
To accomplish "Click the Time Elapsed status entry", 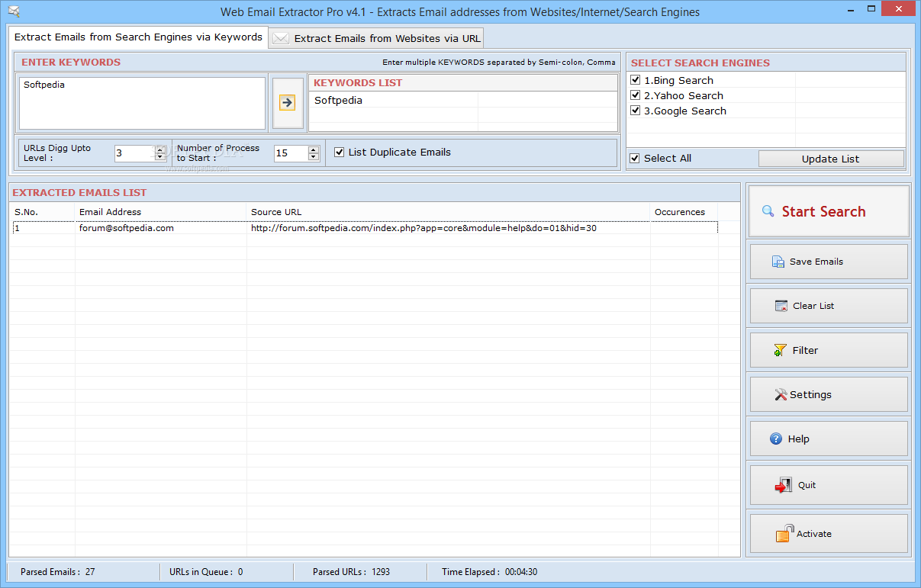I will pos(489,571).
